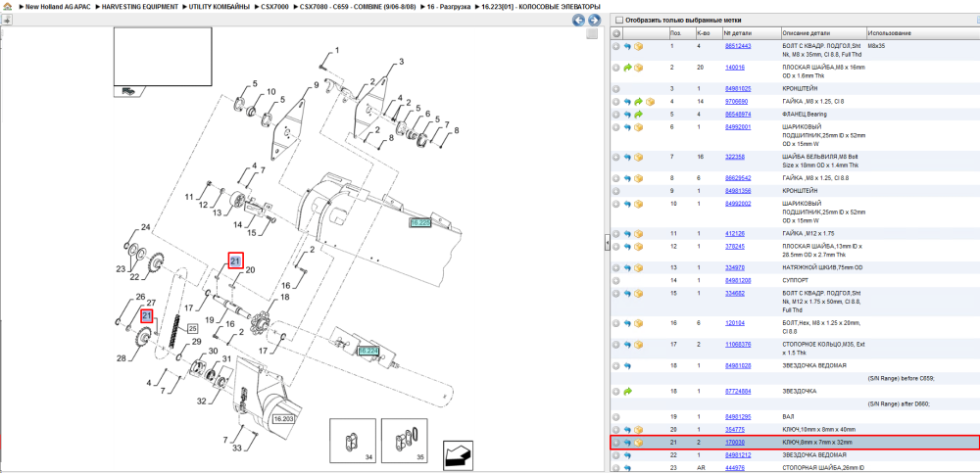Click blue back arrow for part 86512443
This screenshot has height=473, width=980.
click(627, 46)
